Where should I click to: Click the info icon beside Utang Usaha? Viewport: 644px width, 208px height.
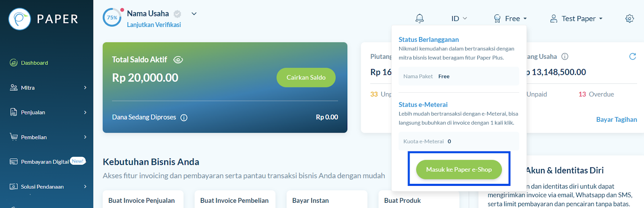point(565,56)
